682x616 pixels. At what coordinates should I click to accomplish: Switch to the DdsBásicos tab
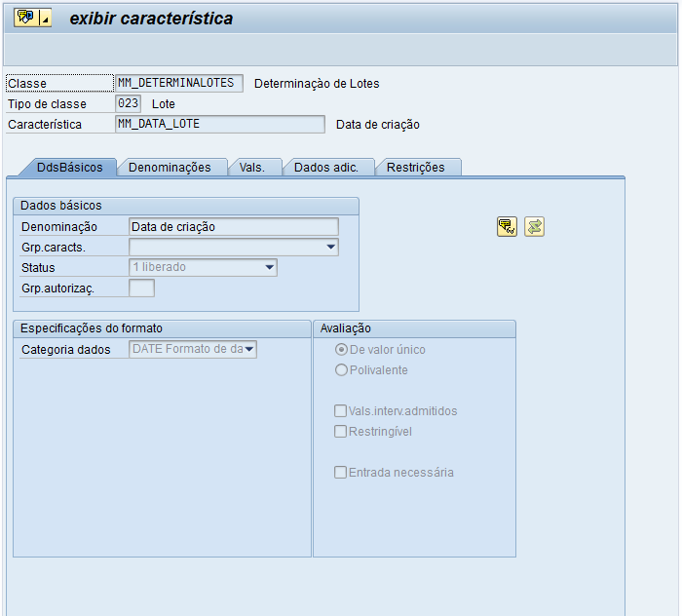click(69, 168)
